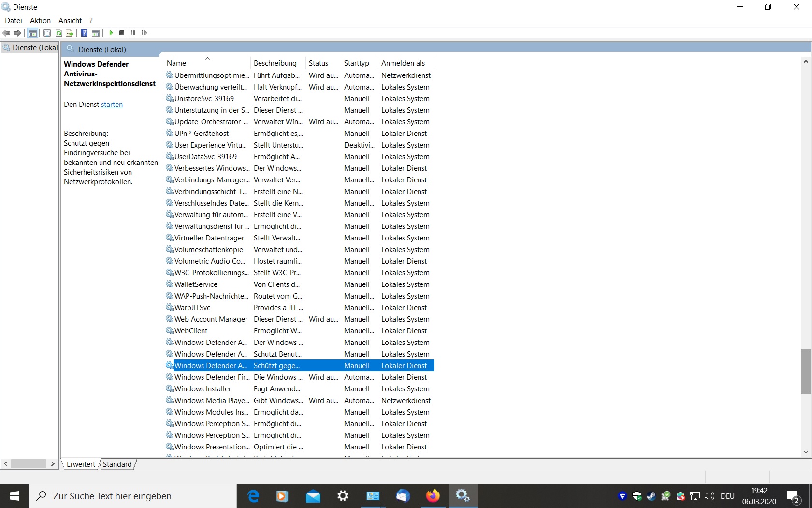Select the Web Account Manager service
This screenshot has height=508, width=812.
click(299, 319)
